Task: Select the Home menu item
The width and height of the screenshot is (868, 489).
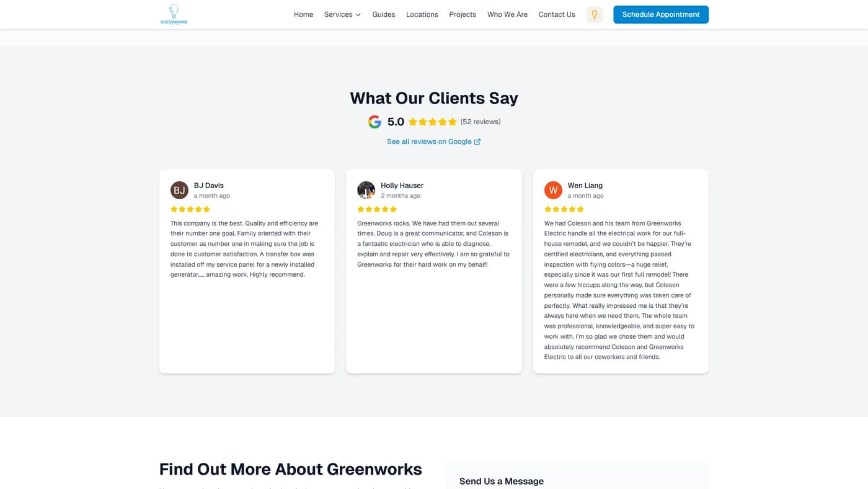Action: (303, 14)
